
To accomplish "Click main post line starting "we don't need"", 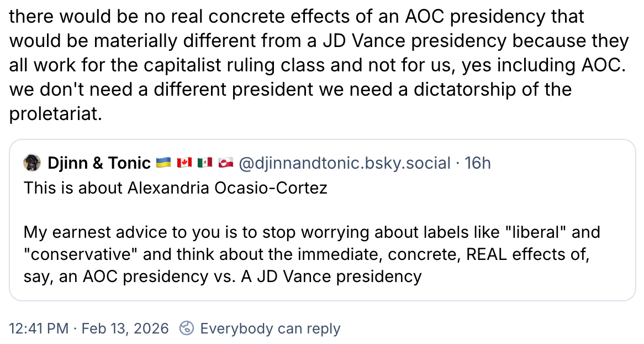I will (x=290, y=90).
